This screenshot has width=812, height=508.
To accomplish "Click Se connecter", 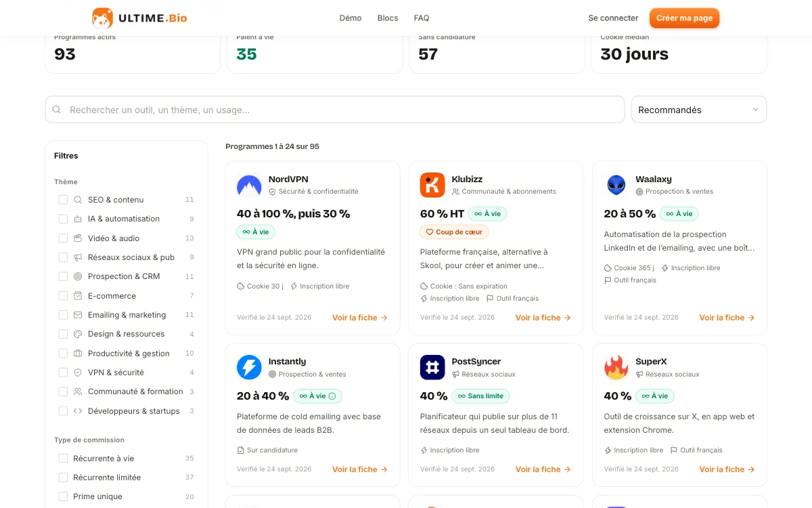I will 613,18.
